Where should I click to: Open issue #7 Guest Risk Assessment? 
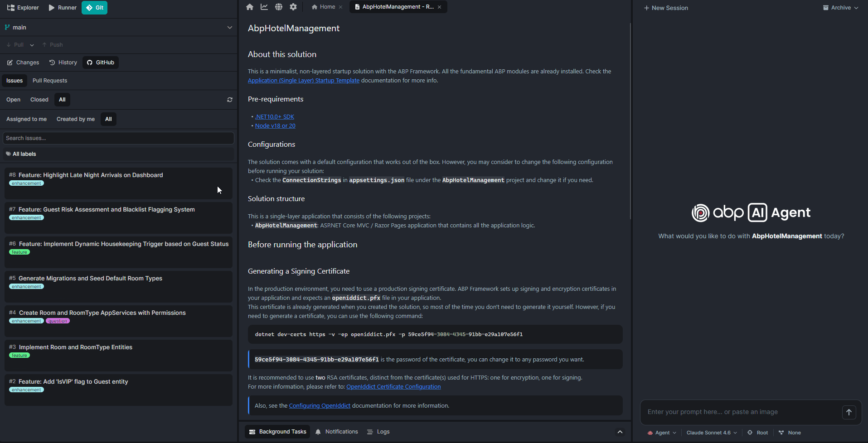pyautogui.click(x=118, y=218)
